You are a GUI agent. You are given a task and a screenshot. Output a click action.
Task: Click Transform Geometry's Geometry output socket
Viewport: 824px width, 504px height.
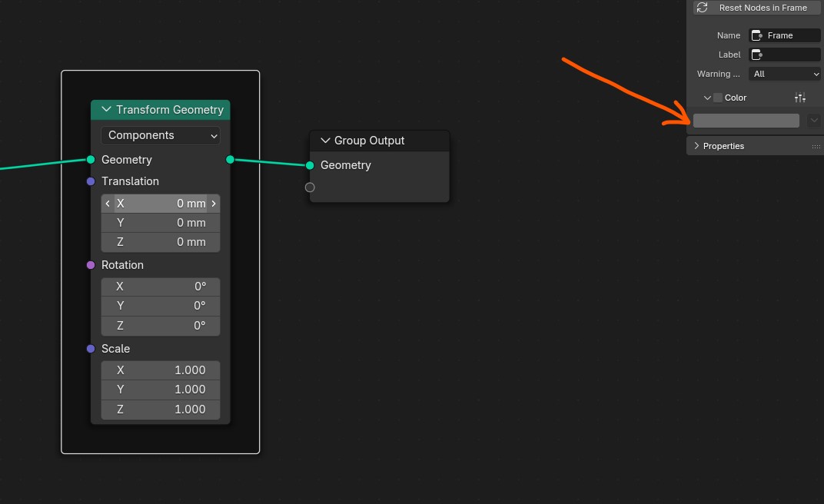tap(230, 160)
